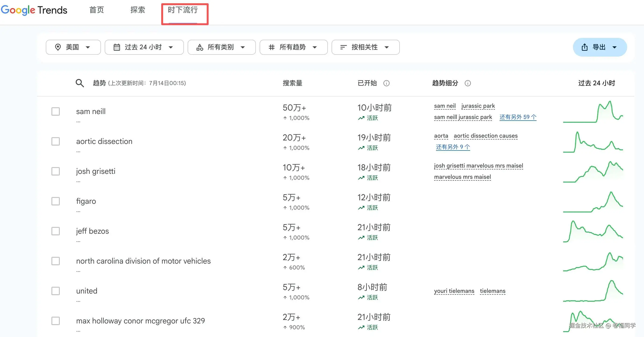
Task: Click the 活跃 trending arrow icon in jeff bezos row
Action: (x=361, y=238)
